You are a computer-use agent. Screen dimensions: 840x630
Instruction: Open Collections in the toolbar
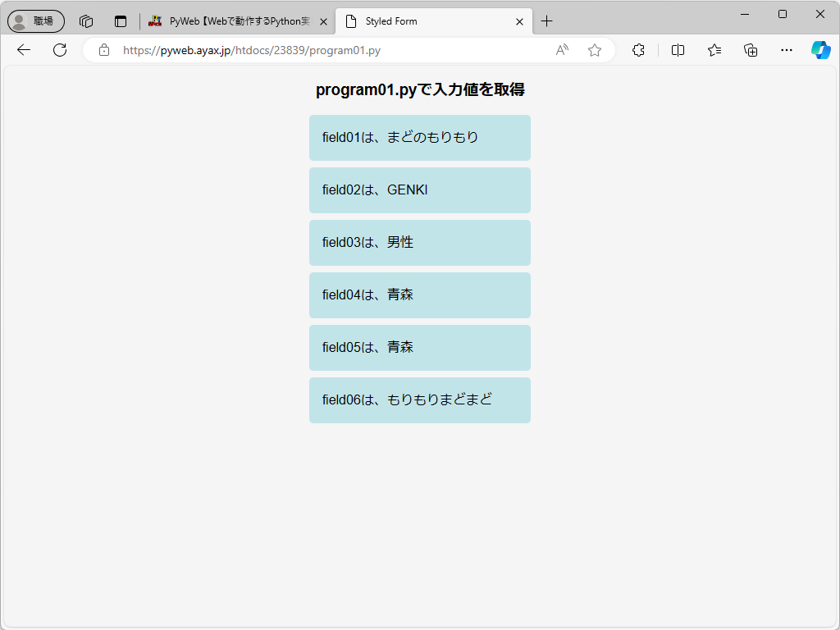[x=750, y=50]
